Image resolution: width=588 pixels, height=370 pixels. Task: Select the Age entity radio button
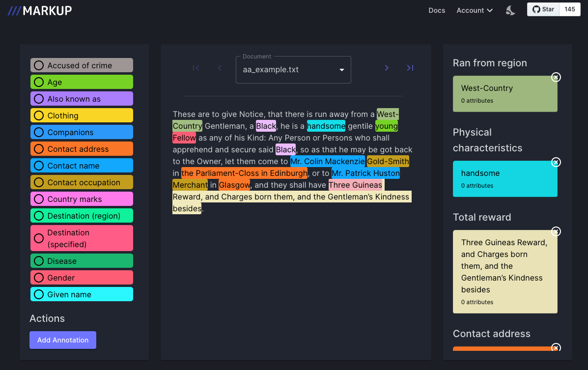pyautogui.click(x=39, y=82)
